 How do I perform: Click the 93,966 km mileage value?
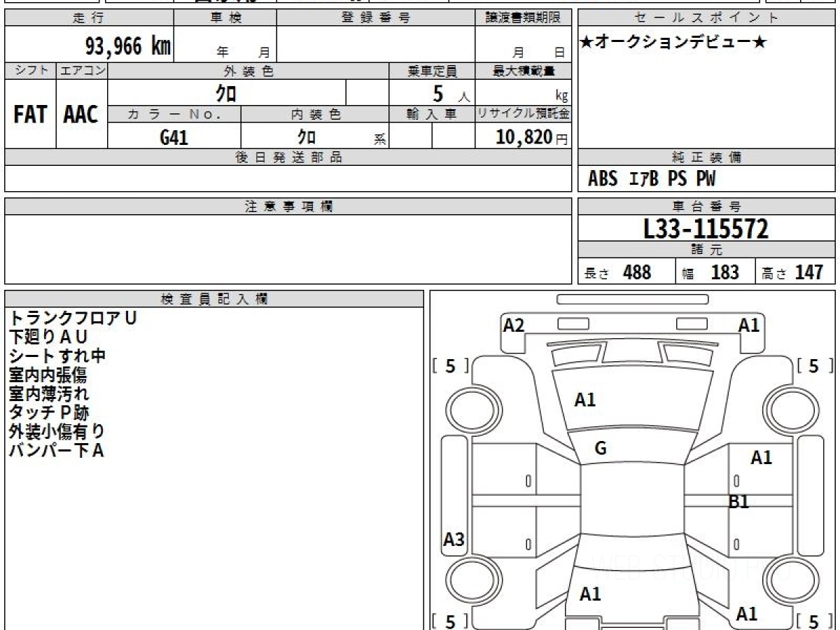coord(127,46)
